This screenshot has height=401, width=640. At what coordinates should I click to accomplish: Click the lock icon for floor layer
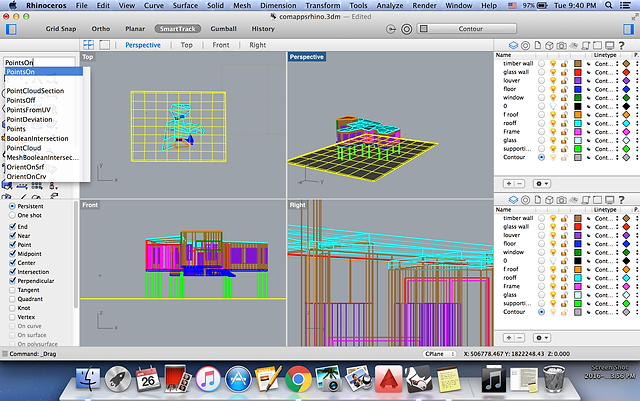(x=565, y=91)
